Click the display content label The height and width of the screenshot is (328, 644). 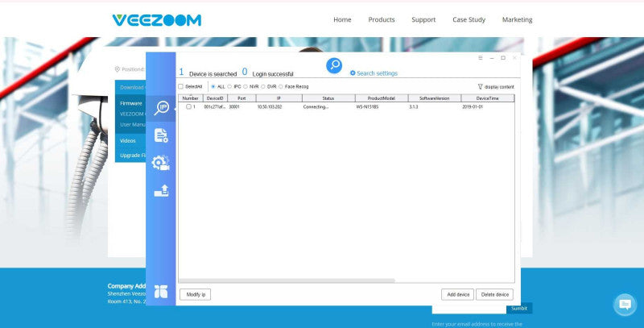pos(499,87)
